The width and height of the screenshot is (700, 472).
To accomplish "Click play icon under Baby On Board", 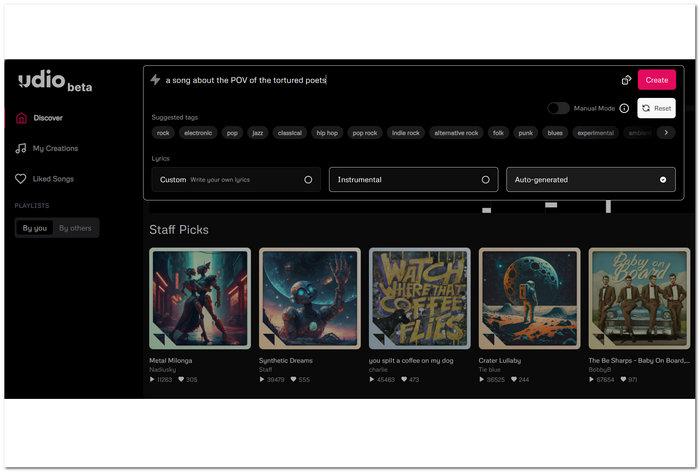I will [x=591, y=380].
